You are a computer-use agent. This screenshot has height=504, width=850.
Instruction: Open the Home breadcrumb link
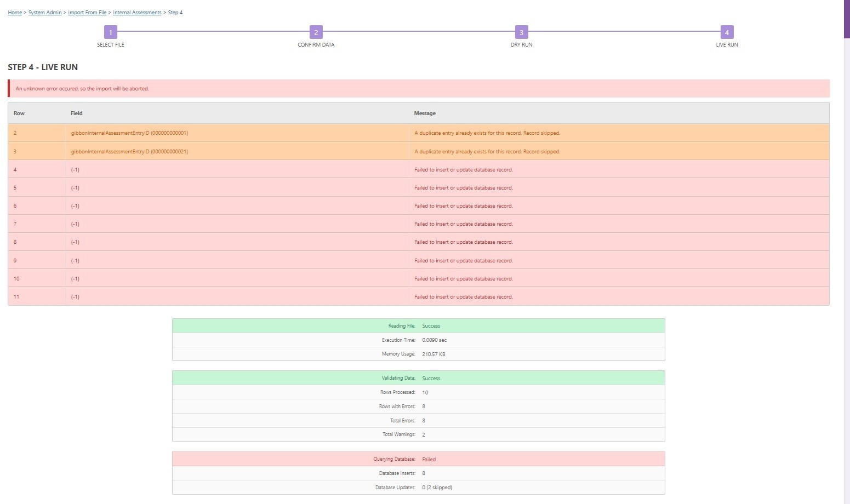click(15, 13)
